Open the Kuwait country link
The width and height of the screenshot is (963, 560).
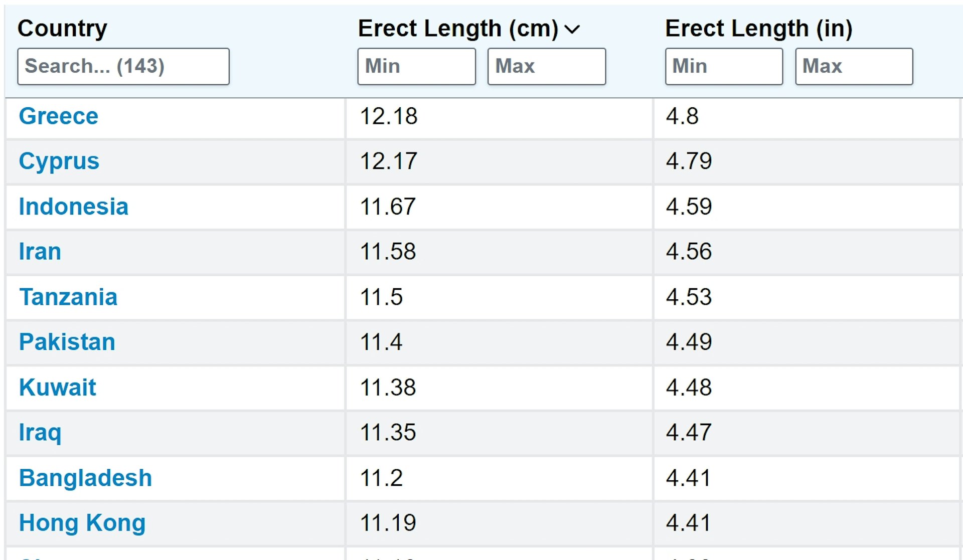[58, 388]
